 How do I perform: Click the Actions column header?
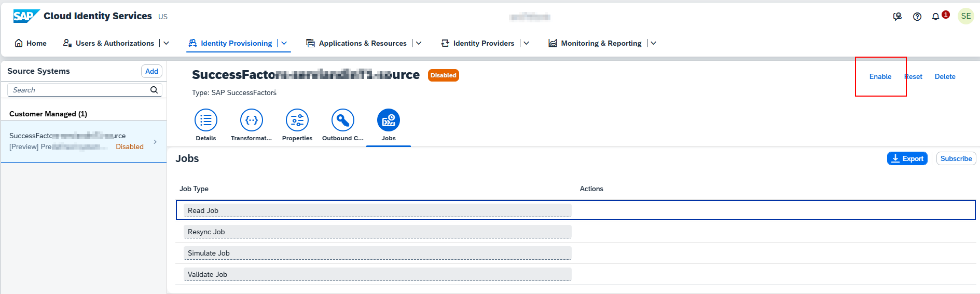(x=591, y=189)
